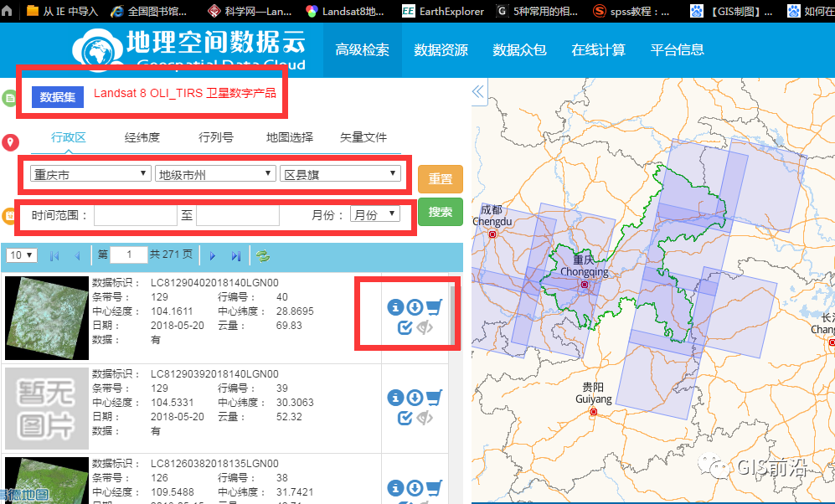Download the LC81260382018135LGN00 scene
835x504 pixels.
(x=415, y=488)
